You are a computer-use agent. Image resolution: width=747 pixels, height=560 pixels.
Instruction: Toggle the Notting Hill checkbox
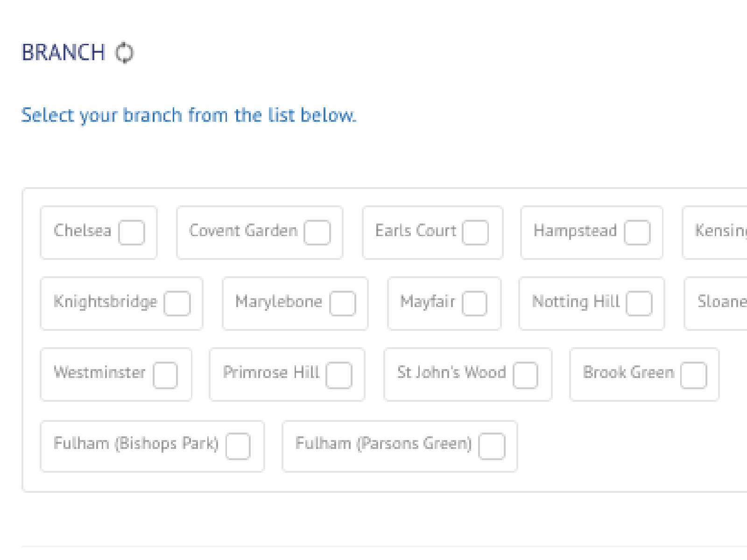click(x=639, y=303)
